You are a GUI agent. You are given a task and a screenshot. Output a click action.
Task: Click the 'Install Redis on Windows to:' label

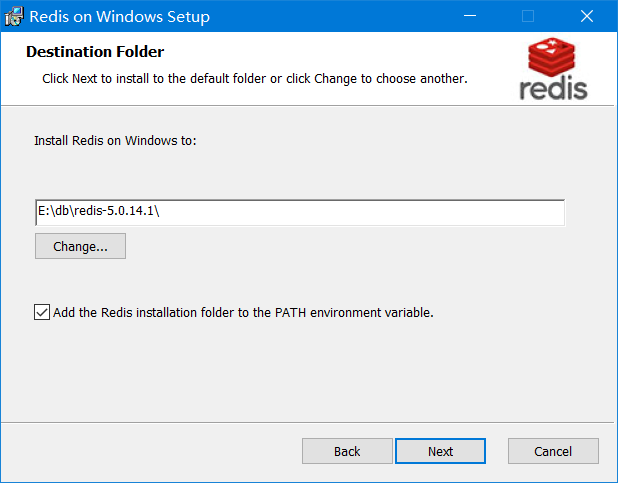116,141
